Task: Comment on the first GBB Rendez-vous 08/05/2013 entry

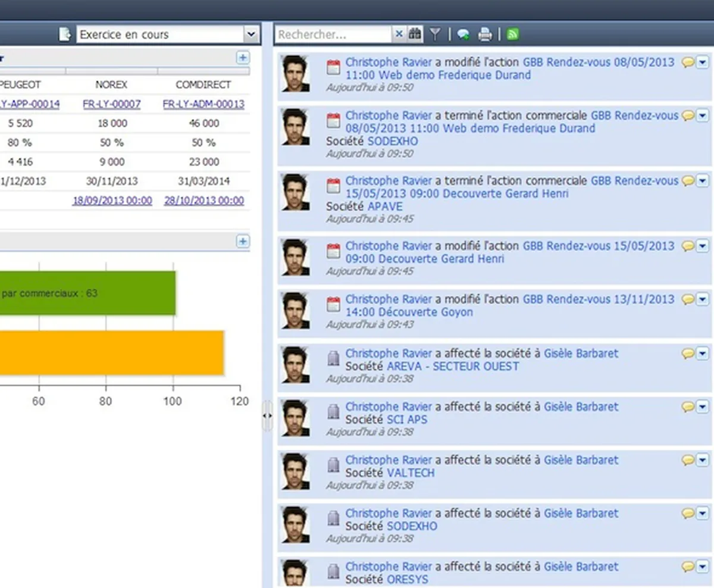Action: pyautogui.click(x=688, y=62)
